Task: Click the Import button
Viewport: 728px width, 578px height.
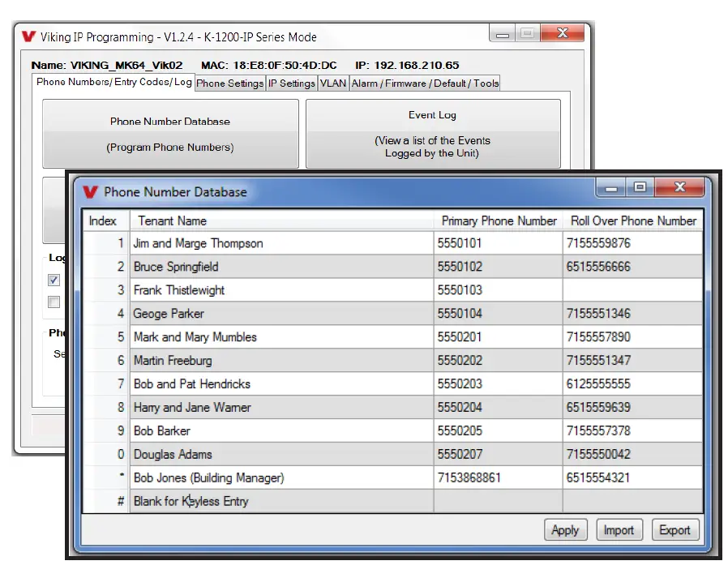Action: coord(619,529)
